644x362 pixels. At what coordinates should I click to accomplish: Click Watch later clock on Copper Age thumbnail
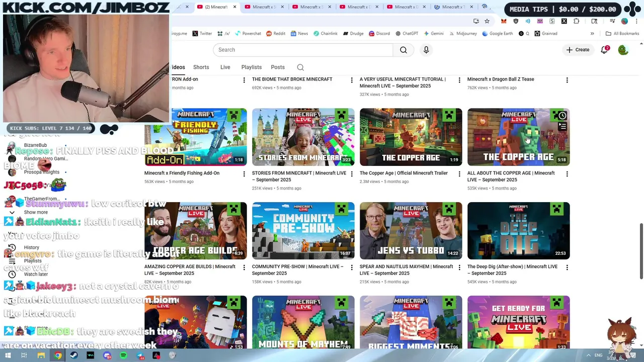[562, 116]
